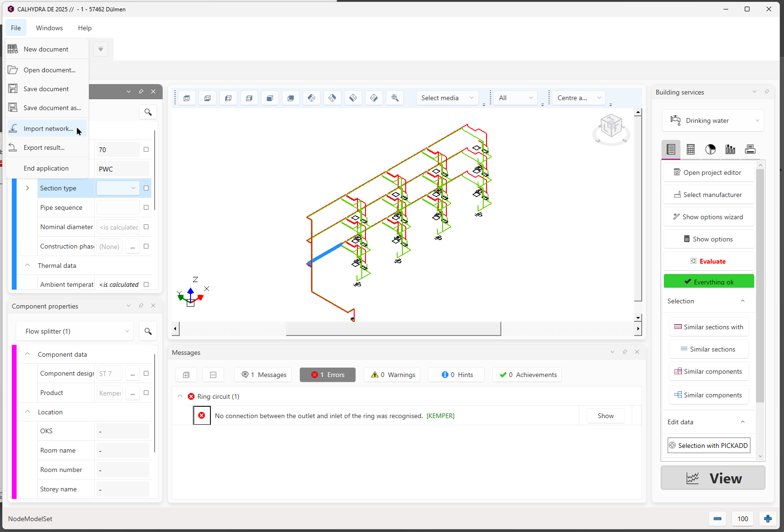
Task: Open the Help menu
Action: point(85,28)
